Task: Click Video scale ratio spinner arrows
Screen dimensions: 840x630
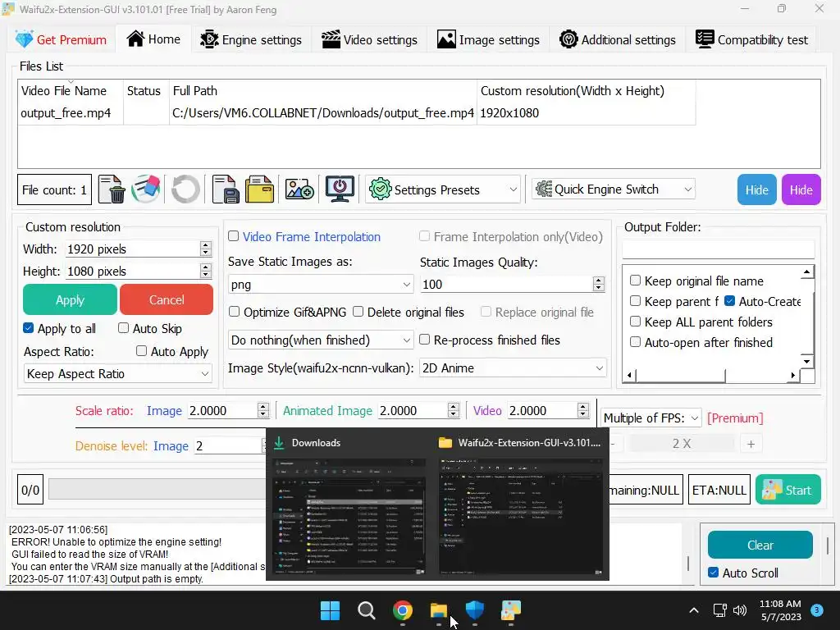Action: pyautogui.click(x=583, y=410)
